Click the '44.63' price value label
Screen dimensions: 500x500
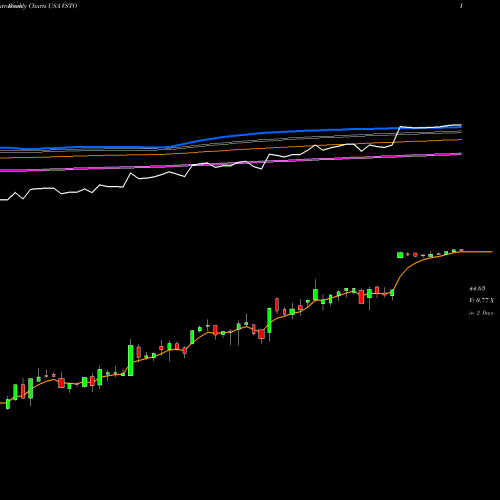coord(477,289)
